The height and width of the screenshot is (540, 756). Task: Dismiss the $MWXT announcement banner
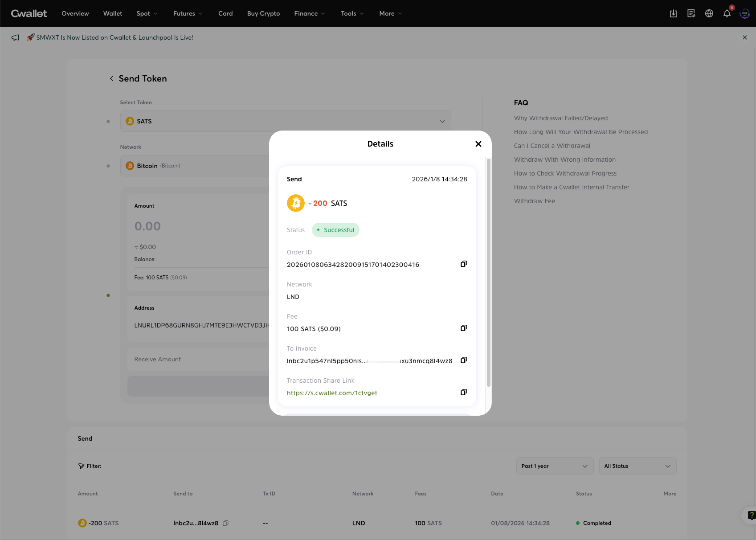pyautogui.click(x=744, y=38)
